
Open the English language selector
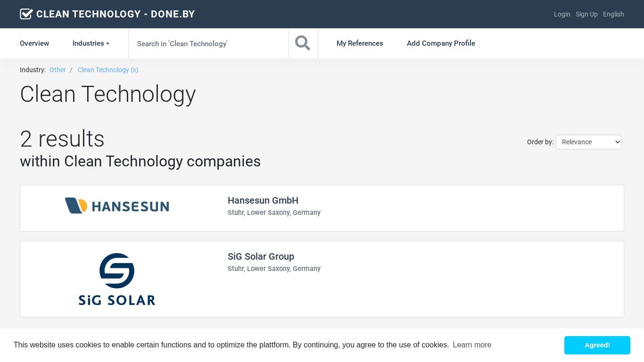pyautogui.click(x=613, y=14)
